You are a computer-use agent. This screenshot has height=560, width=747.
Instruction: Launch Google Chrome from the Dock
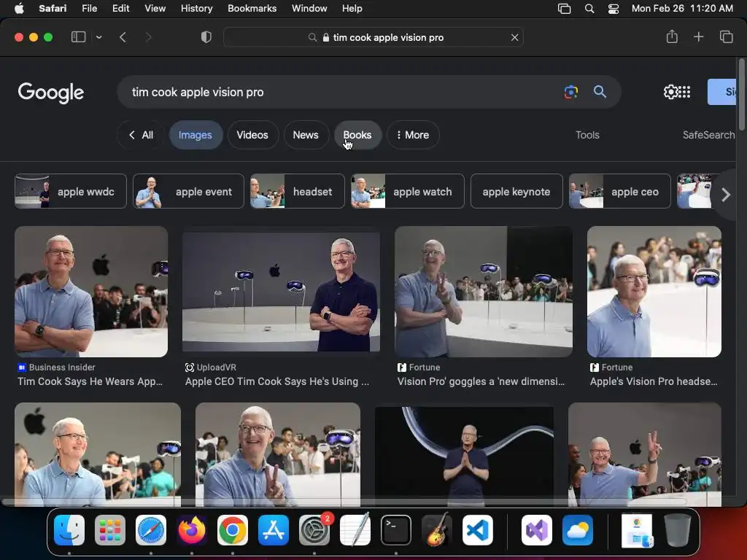coord(233,530)
